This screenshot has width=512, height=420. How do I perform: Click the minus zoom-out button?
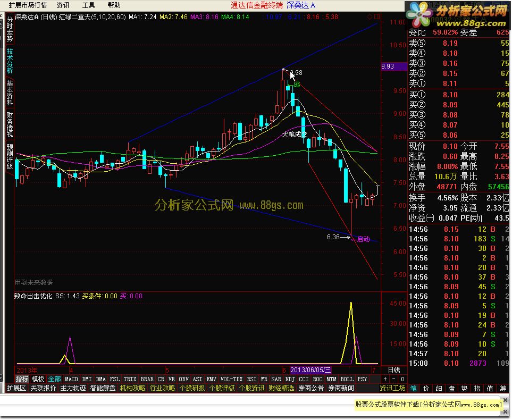394,379
